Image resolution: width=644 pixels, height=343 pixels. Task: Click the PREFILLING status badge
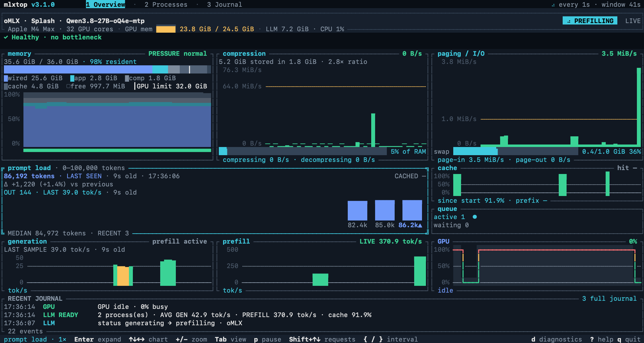coord(590,21)
